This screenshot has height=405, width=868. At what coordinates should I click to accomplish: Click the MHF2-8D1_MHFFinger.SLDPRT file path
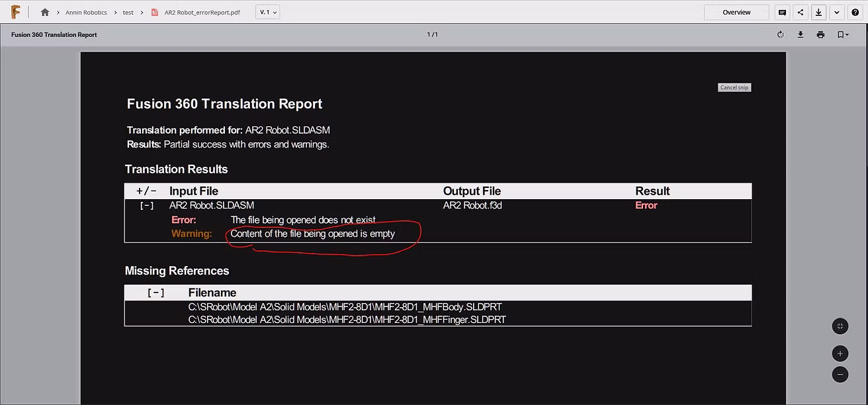tap(347, 320)
